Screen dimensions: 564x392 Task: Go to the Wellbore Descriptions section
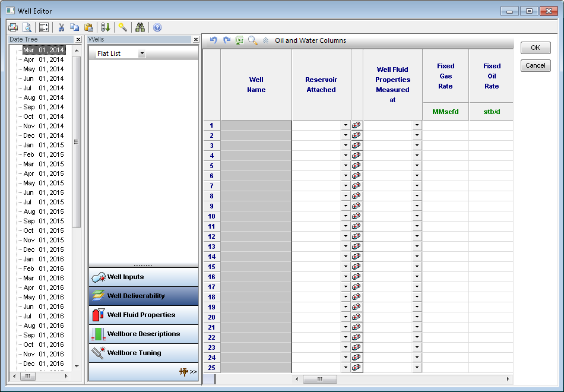(x=144, y=334)
